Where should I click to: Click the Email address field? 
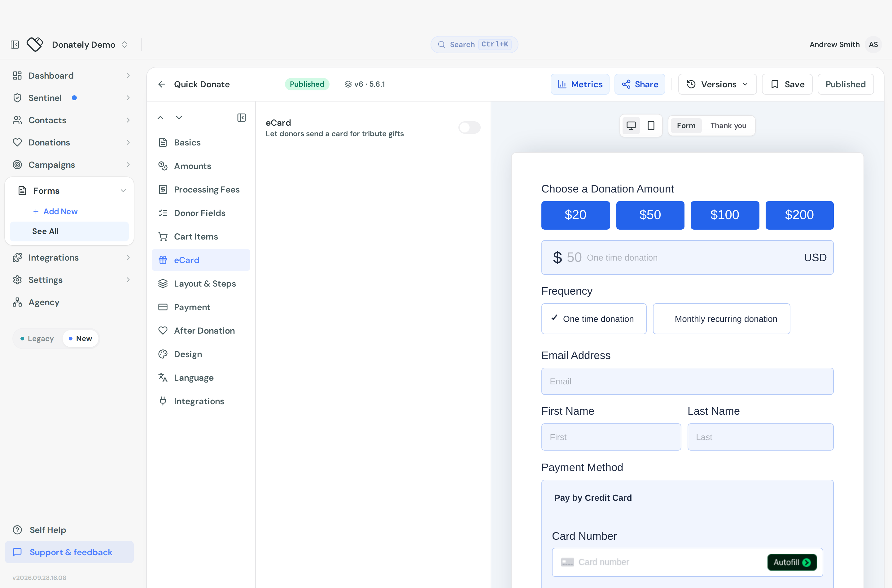[x=687, y=381]
